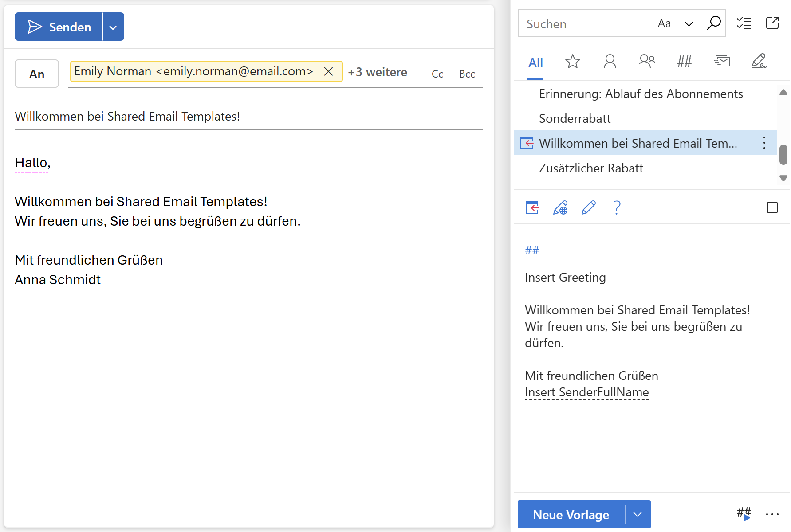The image size is (791, 532).
Task: Minimize the template preview pane
Action: point(744,207)
